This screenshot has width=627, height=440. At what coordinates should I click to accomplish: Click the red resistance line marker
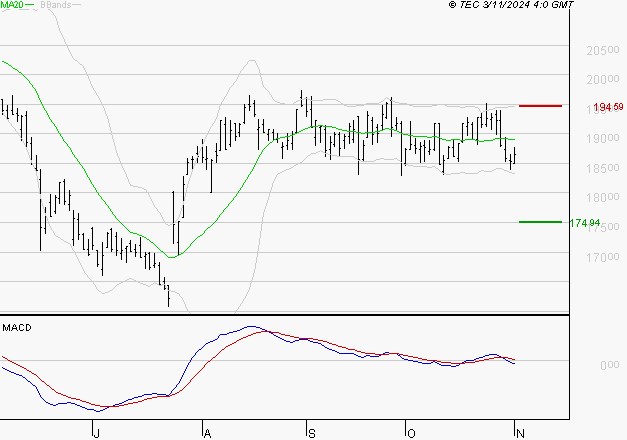[x=540, y=105]
